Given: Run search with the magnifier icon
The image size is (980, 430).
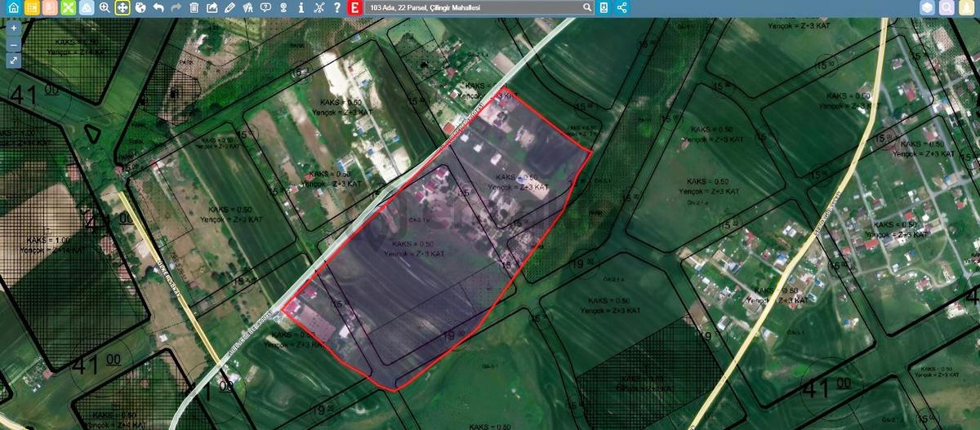Looking at the screenshot, I should pyautogui.click(x=587, y=7).
